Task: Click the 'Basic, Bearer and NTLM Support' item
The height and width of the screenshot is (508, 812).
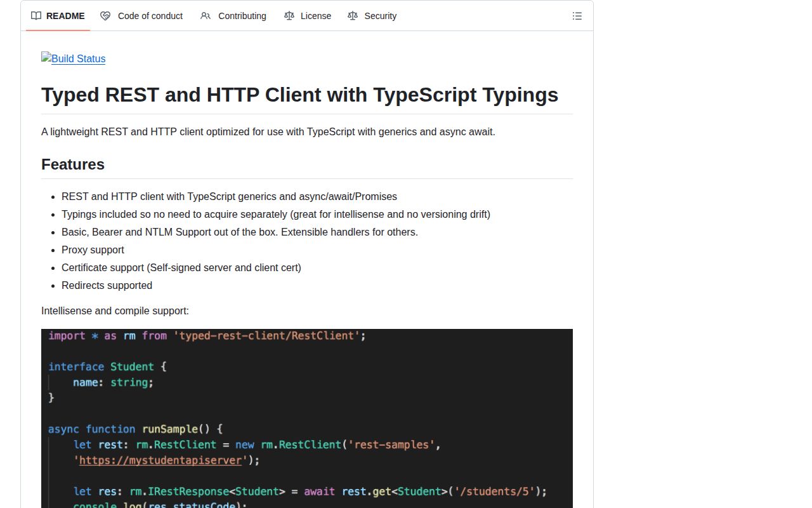Action: coord(240,232)
